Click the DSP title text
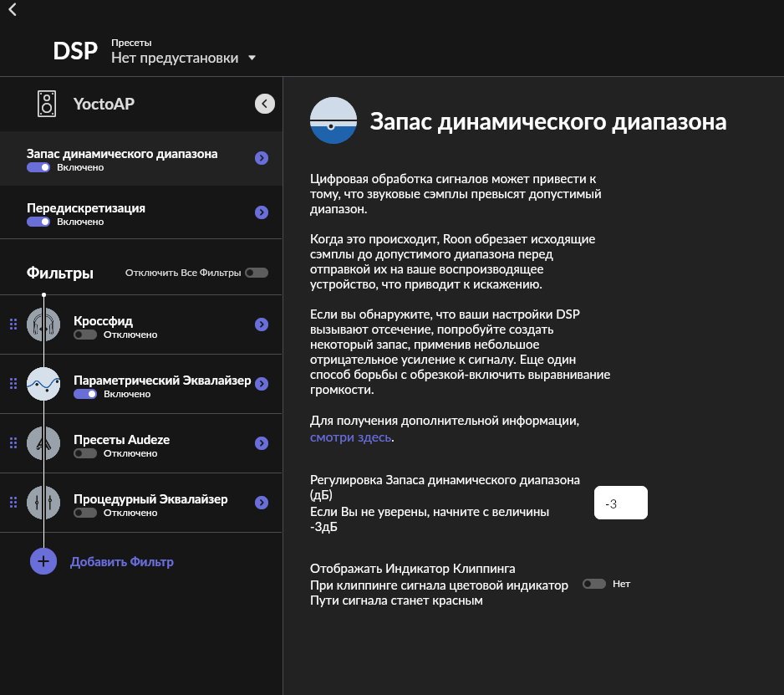Image resolution: width=784 pixels, height=695 pixels. [75, 51]
